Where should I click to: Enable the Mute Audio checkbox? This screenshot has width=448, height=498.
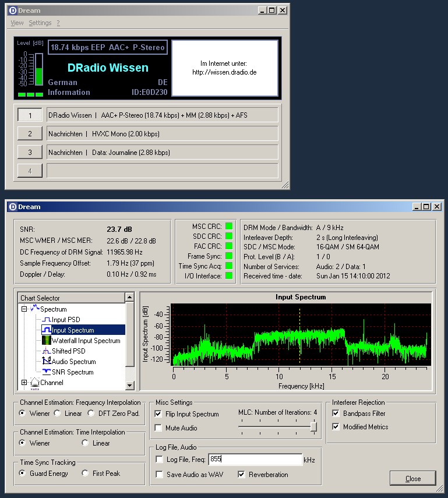(x=158, y=428)
